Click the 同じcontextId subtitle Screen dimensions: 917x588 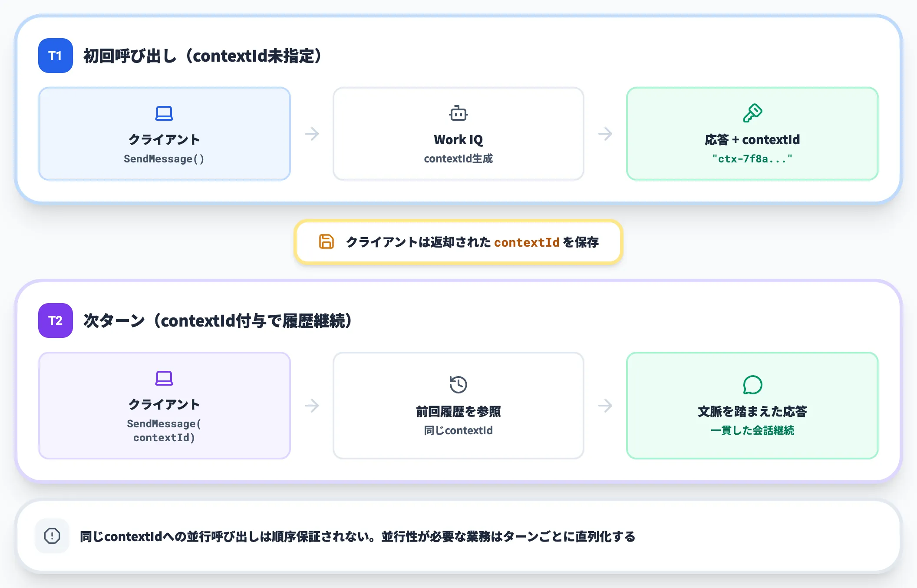click(458, 430)
